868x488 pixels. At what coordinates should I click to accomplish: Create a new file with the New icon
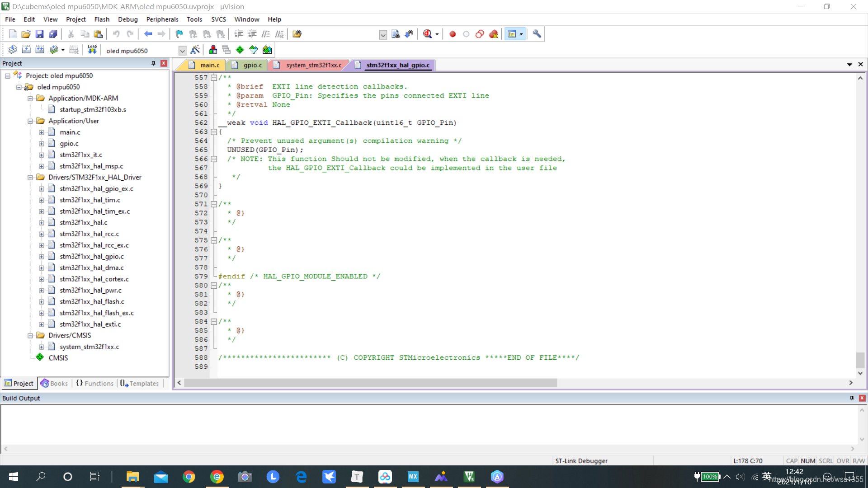point(13,34)
